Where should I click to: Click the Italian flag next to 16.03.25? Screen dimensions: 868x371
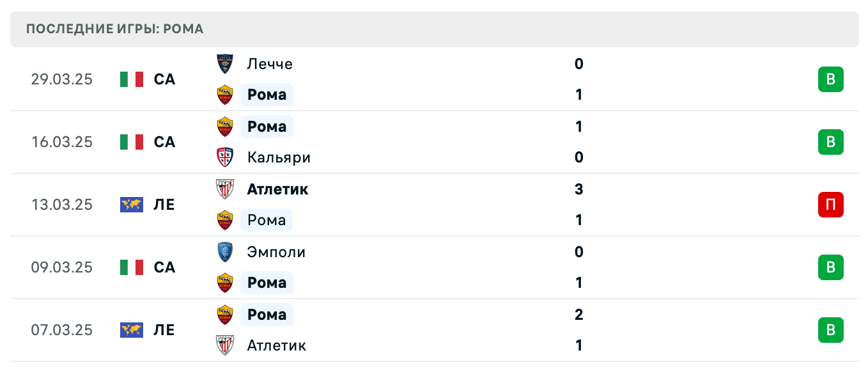(x=131, y=142)
